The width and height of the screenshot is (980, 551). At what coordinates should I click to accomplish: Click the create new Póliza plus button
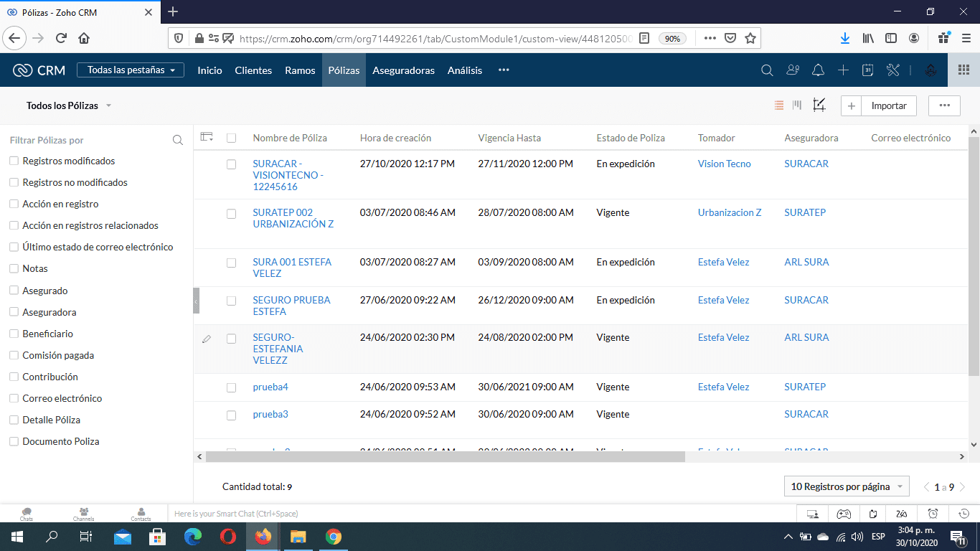[x=852, y=105]
